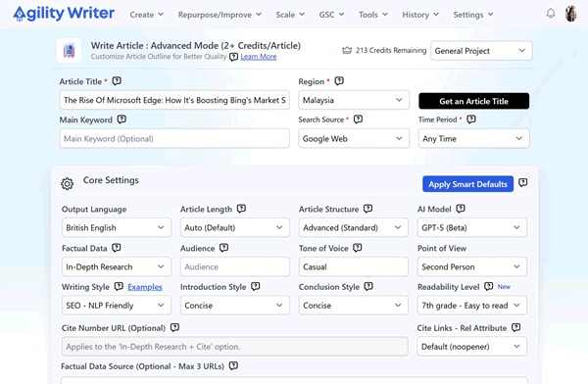
Task: Open the Tools menu
Action: pos(373,15)
